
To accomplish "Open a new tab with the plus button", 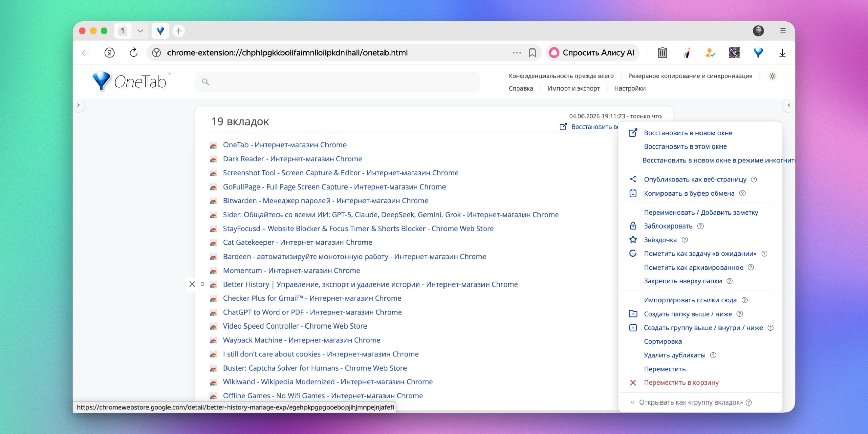I will point(179,31).
